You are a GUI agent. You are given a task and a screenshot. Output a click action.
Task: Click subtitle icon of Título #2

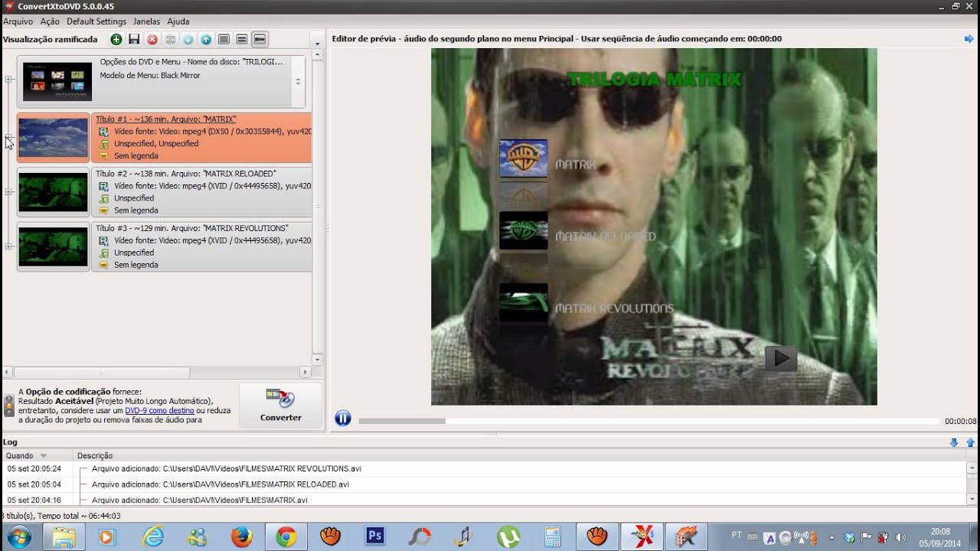[104, 210]
